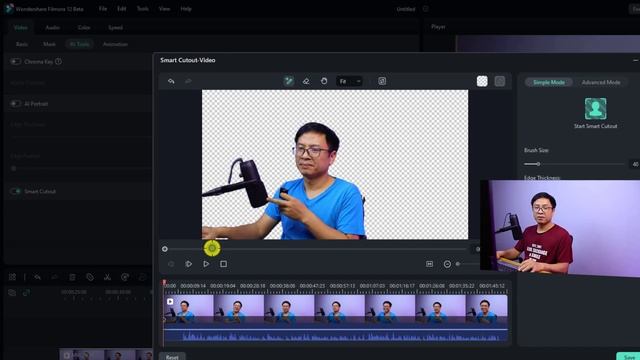Viewport: 640px width, 360px height.
Task: Open the Help menu
Action: pyautogui.click(x=186, y=9)
